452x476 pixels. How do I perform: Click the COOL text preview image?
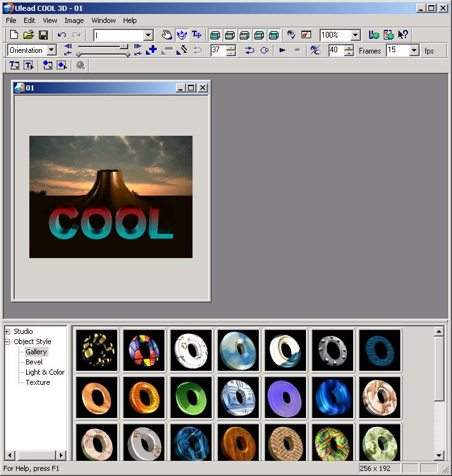[111, 197]
